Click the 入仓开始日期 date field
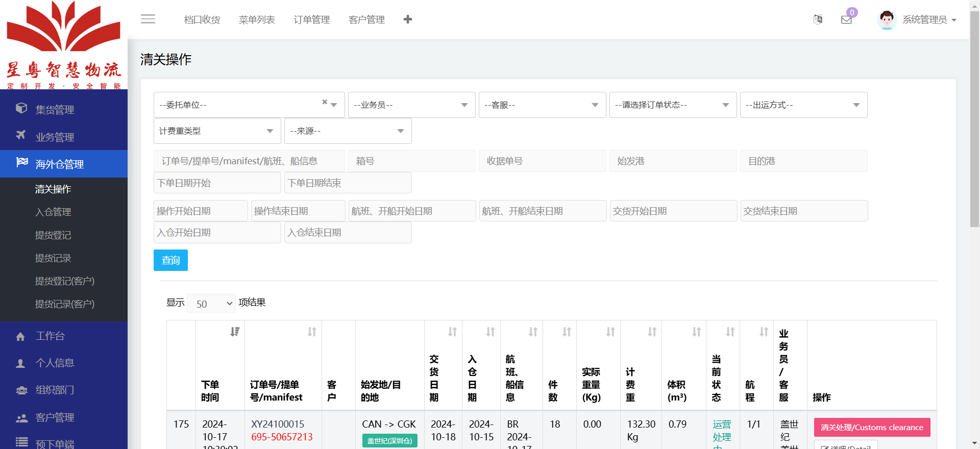This screenshot has height=449, width=980. click(217, 233)
